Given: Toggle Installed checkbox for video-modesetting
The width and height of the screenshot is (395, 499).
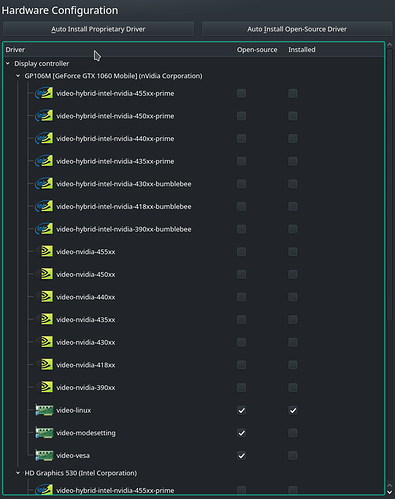Looking at the screenshot, I should tap(293, 433).
